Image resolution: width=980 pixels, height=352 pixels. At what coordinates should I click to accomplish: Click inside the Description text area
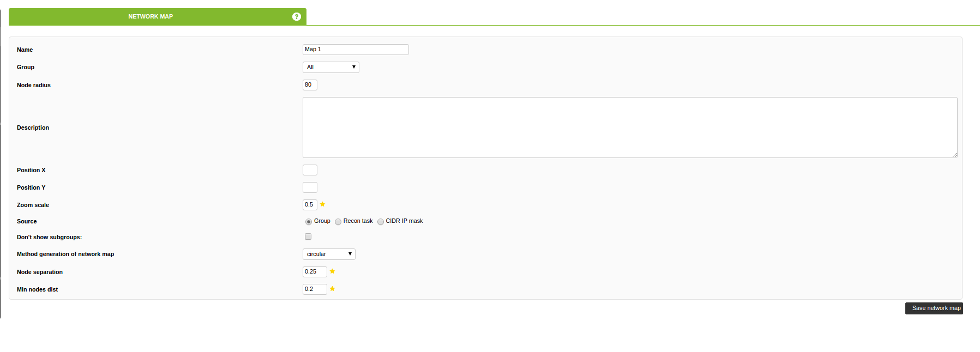pyautogui.click(x=629, y=128)
